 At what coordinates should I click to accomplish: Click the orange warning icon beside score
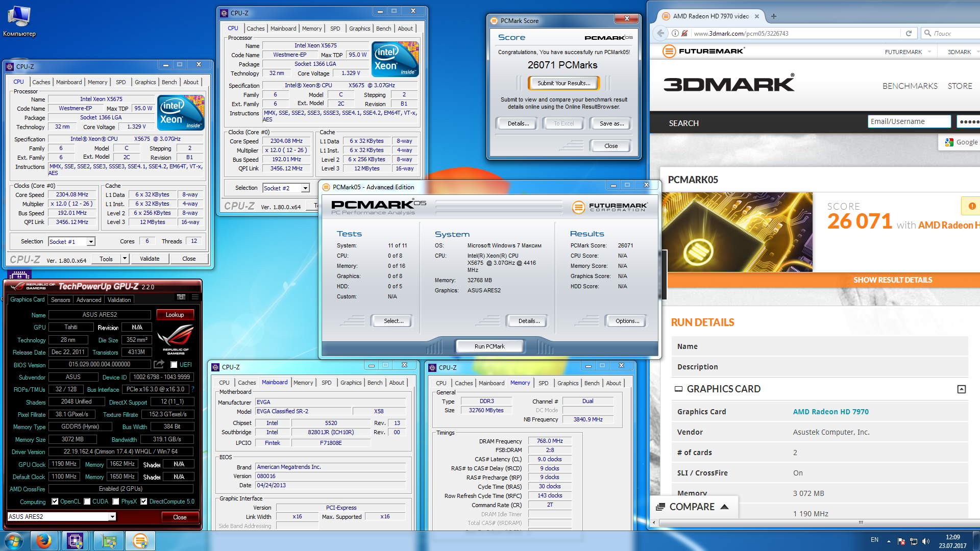coord(972,206)
